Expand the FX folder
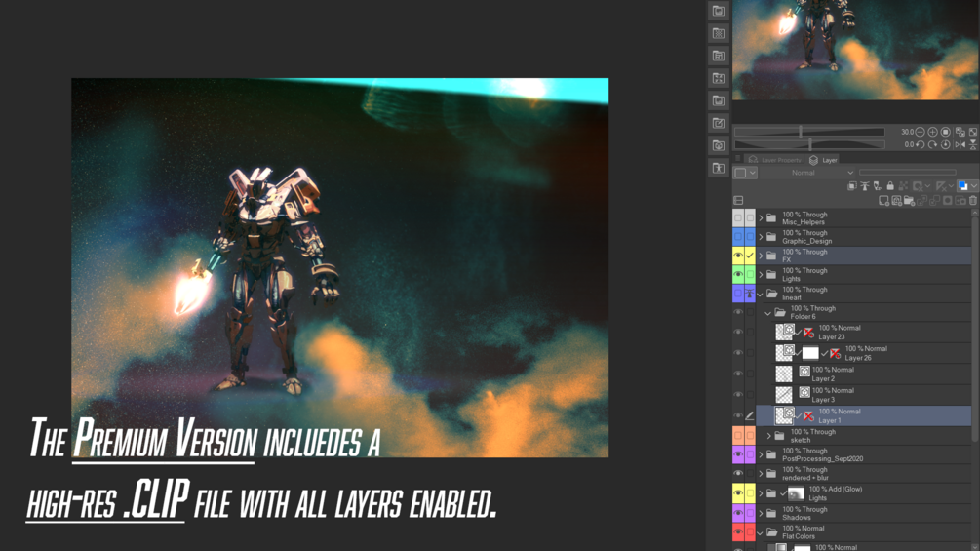980x551 pixels. tap(761, 256)
